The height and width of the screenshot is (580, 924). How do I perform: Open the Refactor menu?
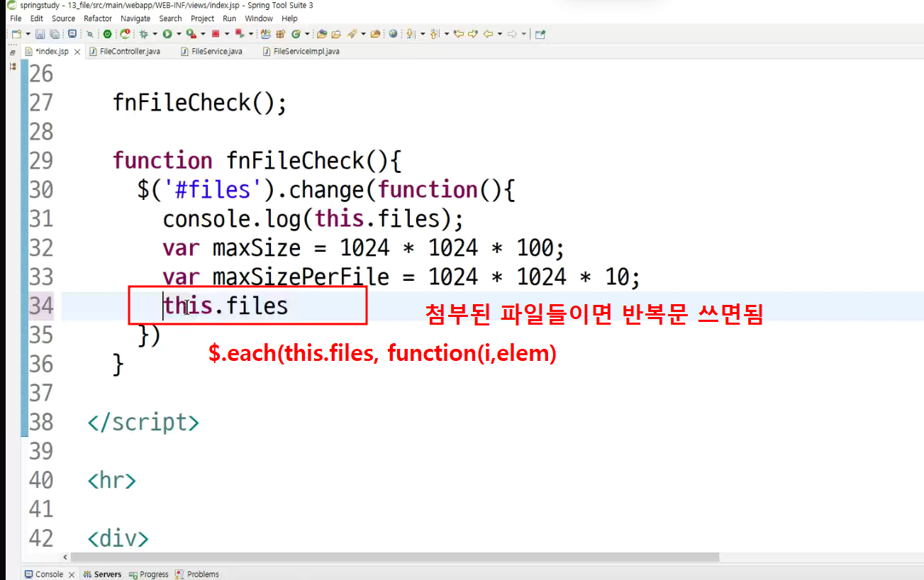98,18
